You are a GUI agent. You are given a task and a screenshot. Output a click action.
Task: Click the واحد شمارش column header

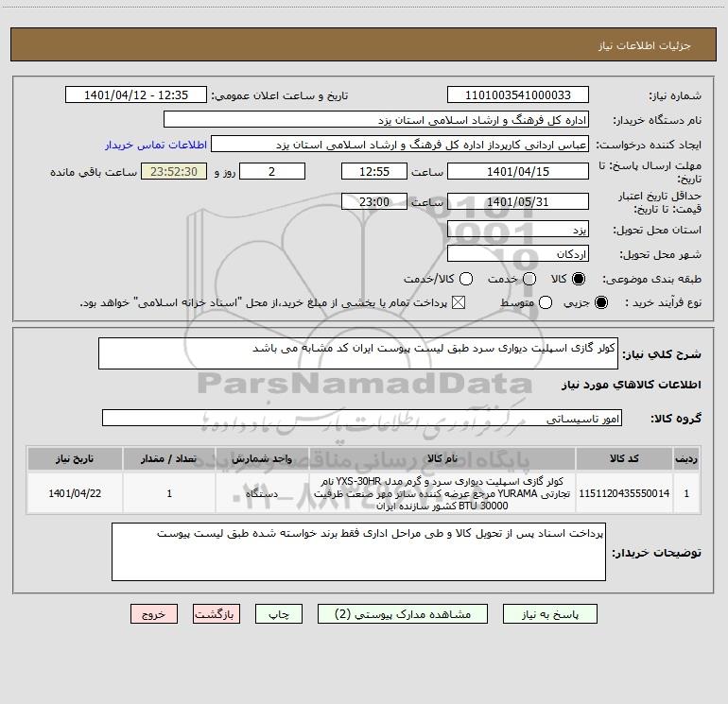pos(262,458)
